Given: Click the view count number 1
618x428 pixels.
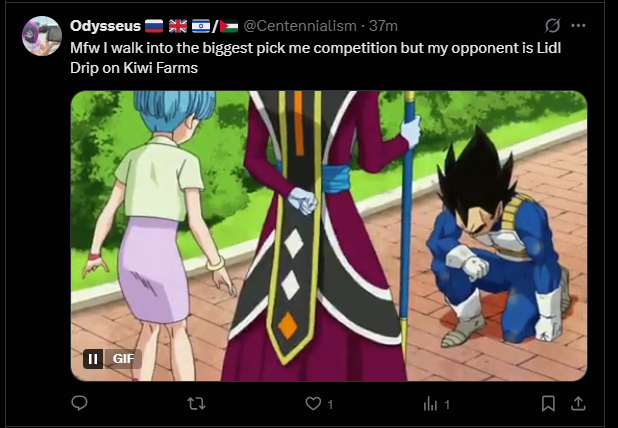Looking at the screenshot, I should click(447, 404).
